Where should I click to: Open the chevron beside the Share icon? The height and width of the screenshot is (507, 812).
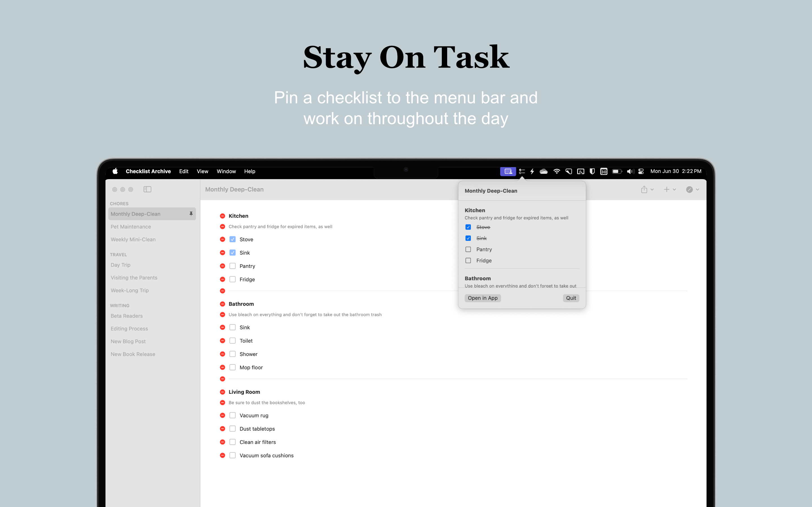pyautogui.click(x=652, y=189)
